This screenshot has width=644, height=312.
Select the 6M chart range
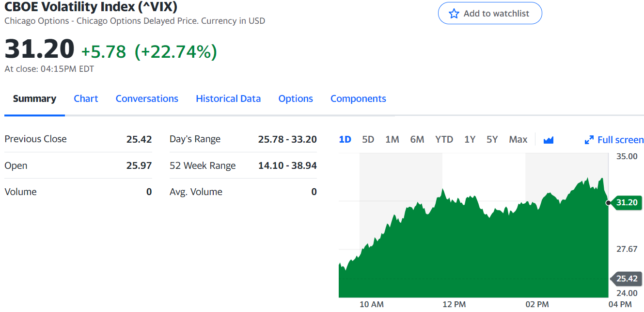tap(417, 140)
